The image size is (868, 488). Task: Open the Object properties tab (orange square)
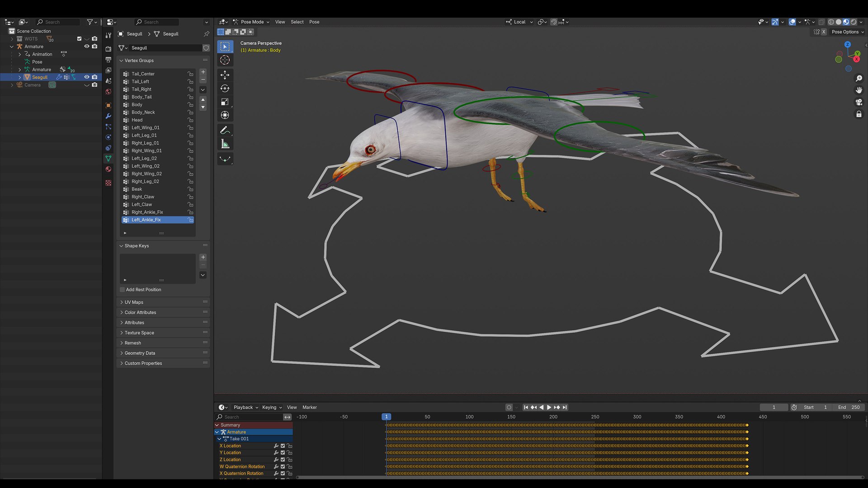[108, 105]
